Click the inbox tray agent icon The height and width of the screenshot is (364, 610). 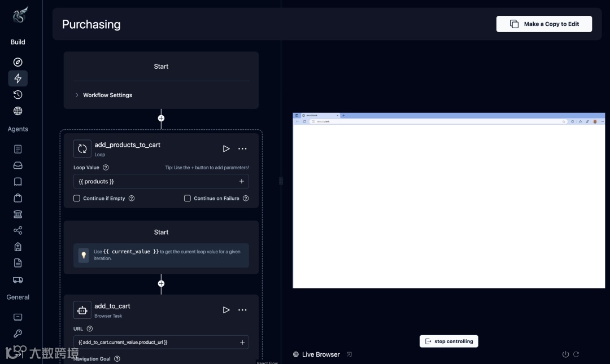18,165
